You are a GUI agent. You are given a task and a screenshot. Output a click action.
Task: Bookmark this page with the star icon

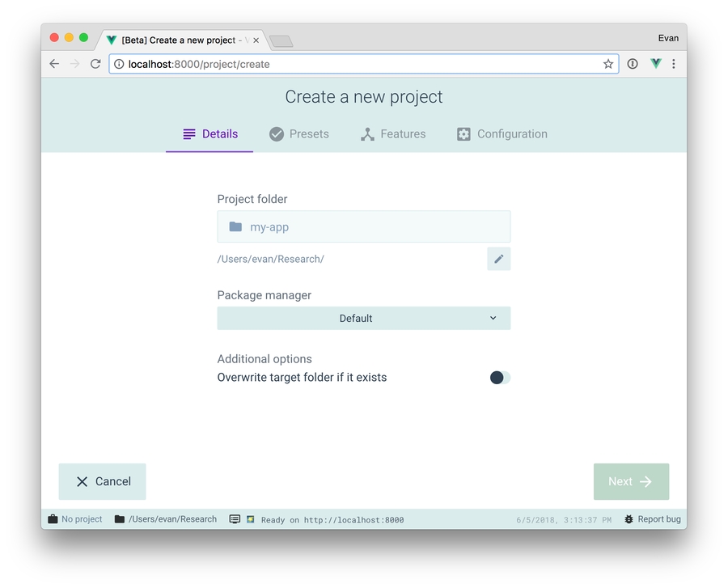coord(608,64)
